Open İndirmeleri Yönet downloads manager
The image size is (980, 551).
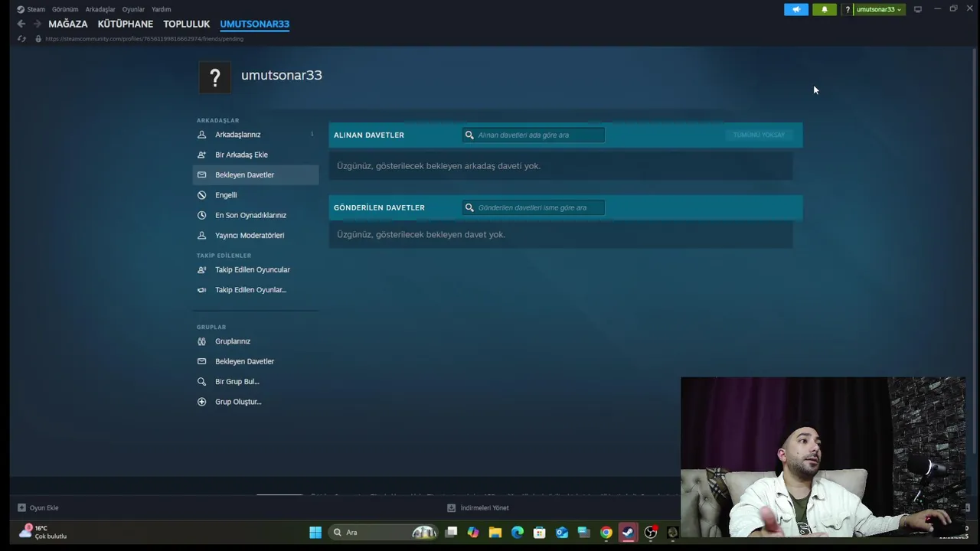(479, 507)
